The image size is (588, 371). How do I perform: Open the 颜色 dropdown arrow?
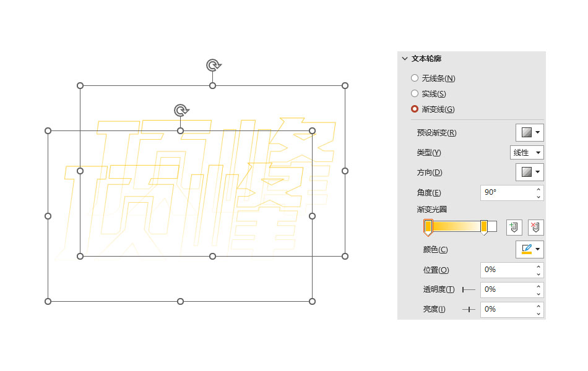click(x=537, y=249)
